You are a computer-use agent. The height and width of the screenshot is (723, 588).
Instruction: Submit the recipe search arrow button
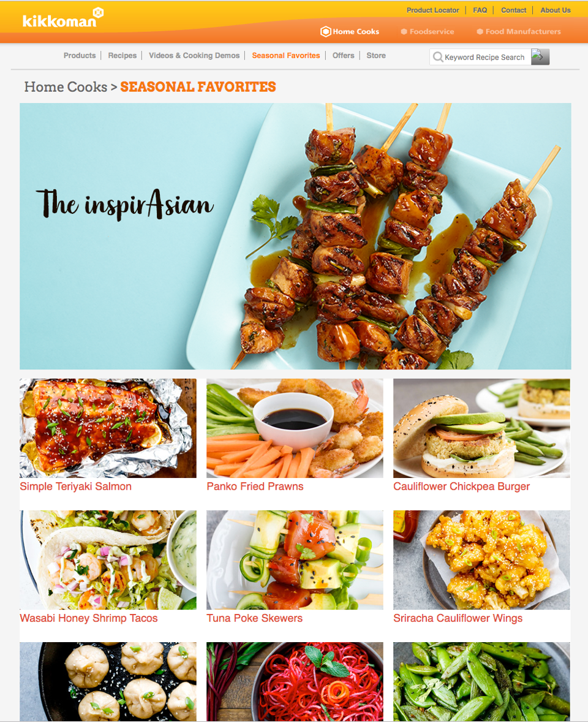tap(540, 57)
